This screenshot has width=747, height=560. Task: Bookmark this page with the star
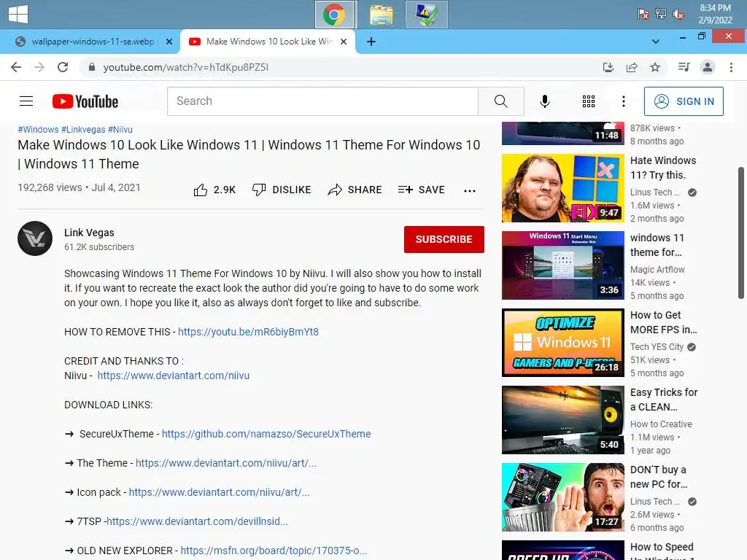pyautogui.click(x=655, y=67)
